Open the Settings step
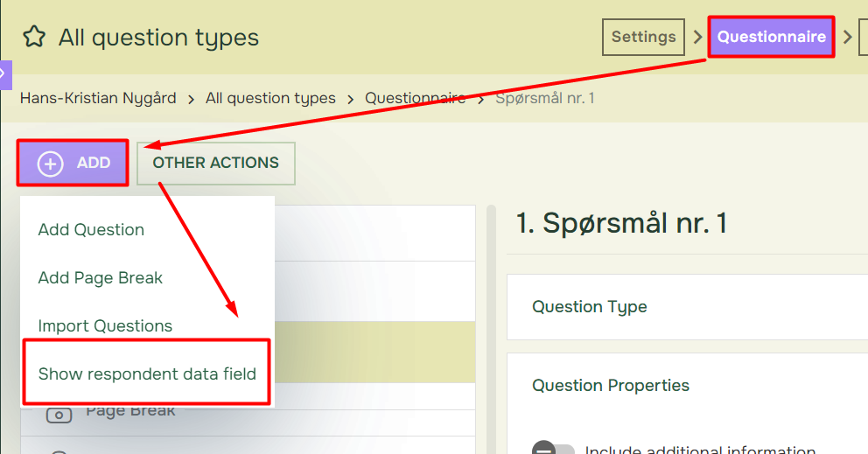This screenshot has height=454, width=868. click(x=643, y=37)
